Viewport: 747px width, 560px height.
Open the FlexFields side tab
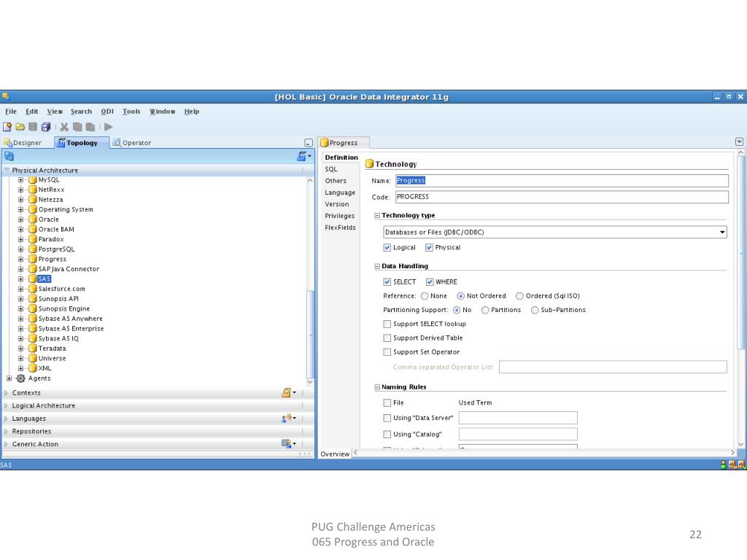(340, 227)
